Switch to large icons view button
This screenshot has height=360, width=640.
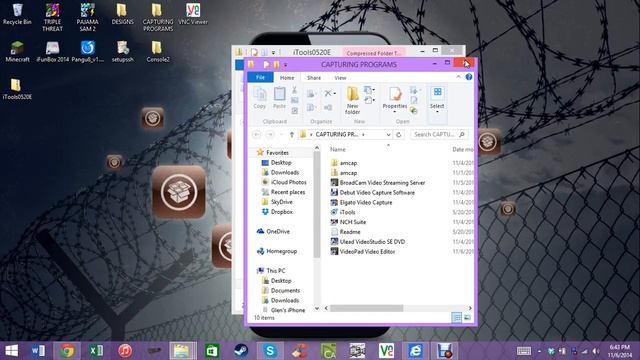[467, 318]
